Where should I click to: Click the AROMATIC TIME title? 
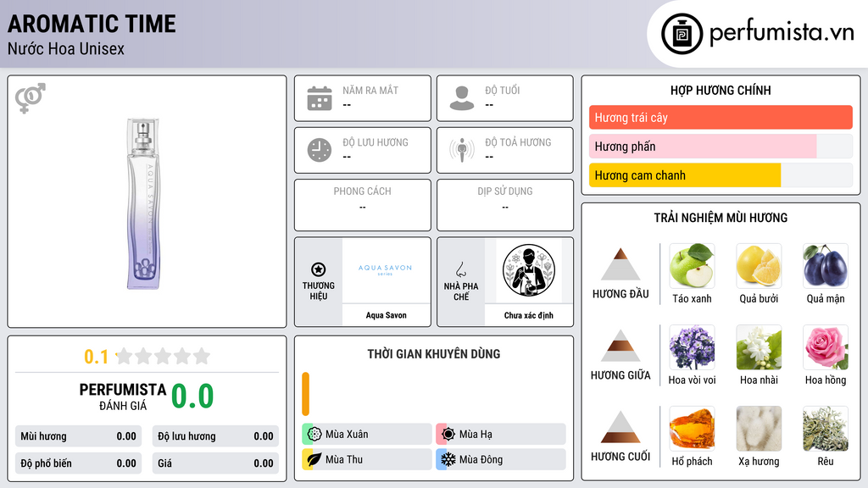coord(92,24)
